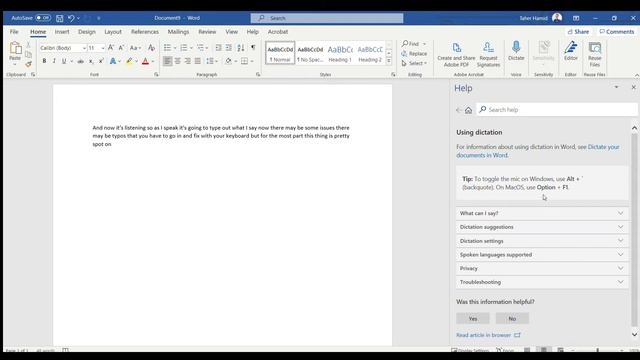The height and width of the screenshot is (360, 640).
Task: Click the Undo arrow icon
Action: (x=71, y=18)
